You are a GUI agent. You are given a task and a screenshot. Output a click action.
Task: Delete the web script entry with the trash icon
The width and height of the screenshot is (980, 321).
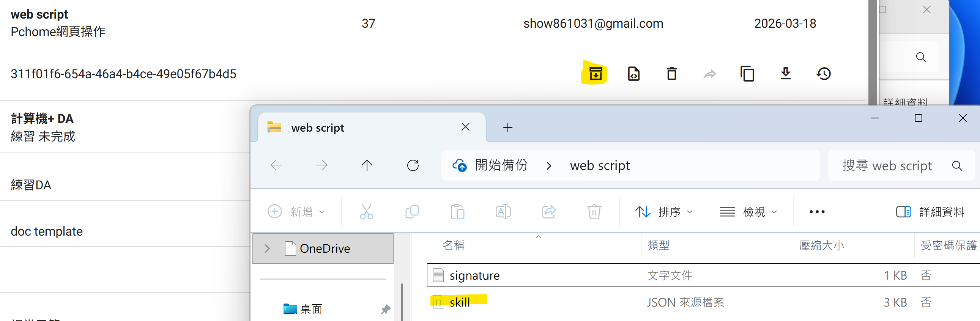671,73
